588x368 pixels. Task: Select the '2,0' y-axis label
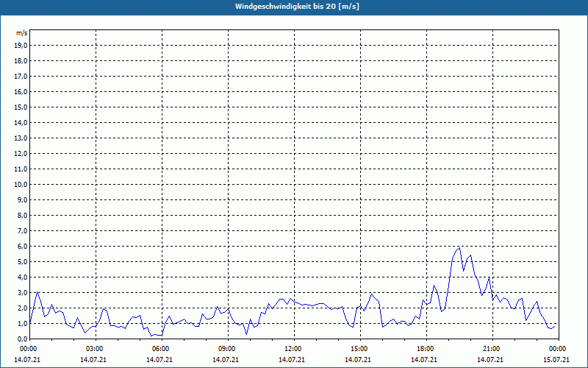pos(22,308)
